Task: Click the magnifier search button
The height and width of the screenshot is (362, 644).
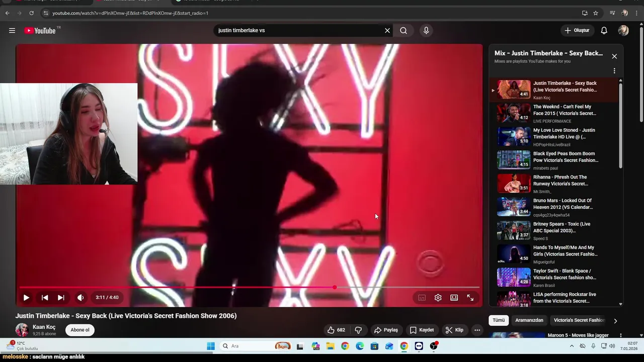Action: [404, 31]
